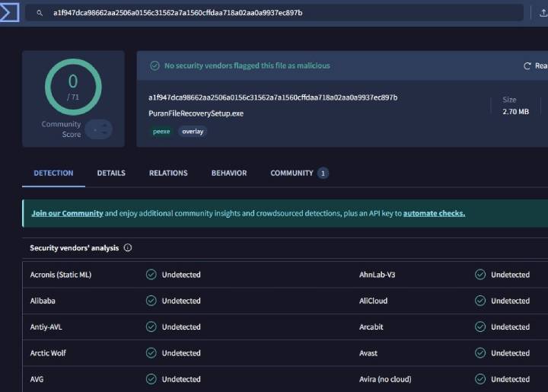Image resolution: width=548 pixels, height=392 pixels.
Task: Click the peexe tag
Action: (161, 131)
